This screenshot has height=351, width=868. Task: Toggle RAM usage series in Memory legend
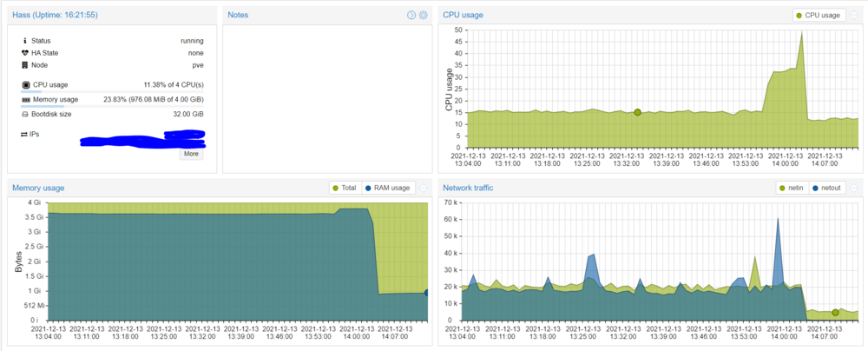click(390, 188)
